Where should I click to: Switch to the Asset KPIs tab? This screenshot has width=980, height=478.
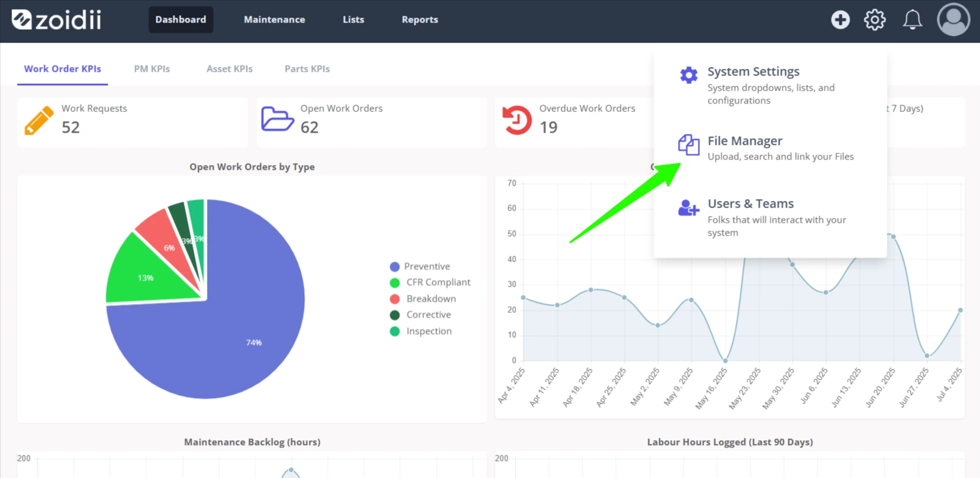point(229,69)
